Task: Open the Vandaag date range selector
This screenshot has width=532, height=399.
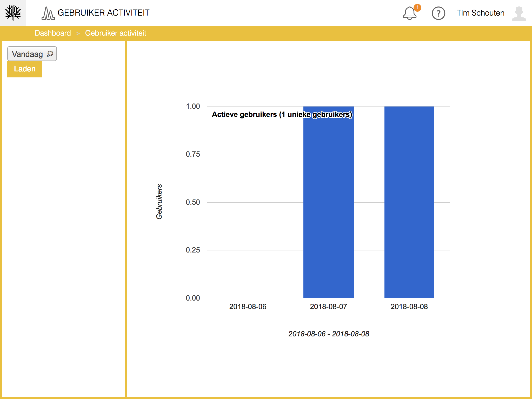Action: coord(28,54)
